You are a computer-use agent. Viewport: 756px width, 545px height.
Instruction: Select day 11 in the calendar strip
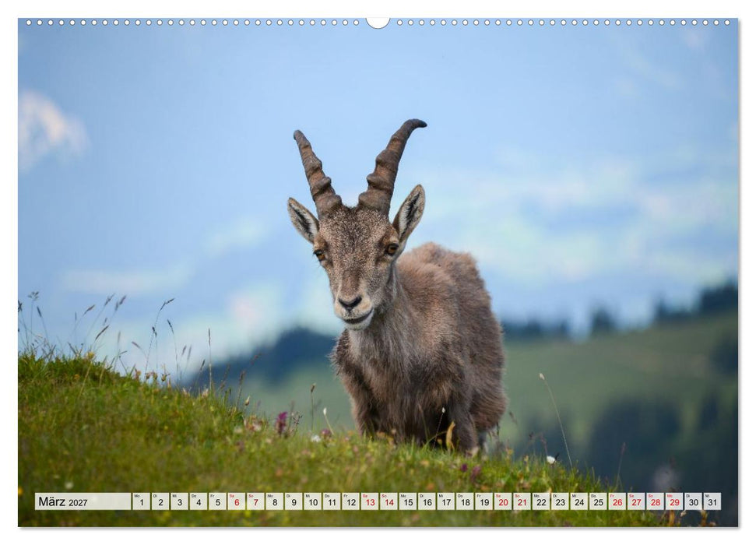pyautogui.click(x=332, y=501)
